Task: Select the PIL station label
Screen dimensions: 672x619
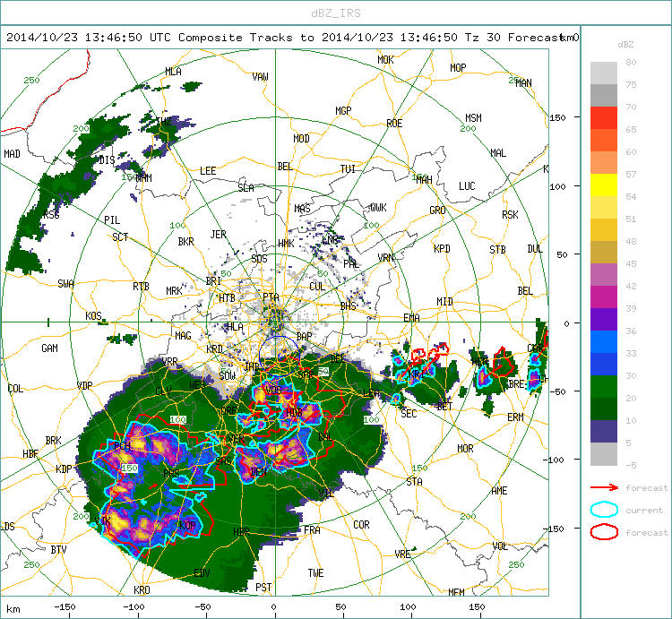Action: point(112,220)
